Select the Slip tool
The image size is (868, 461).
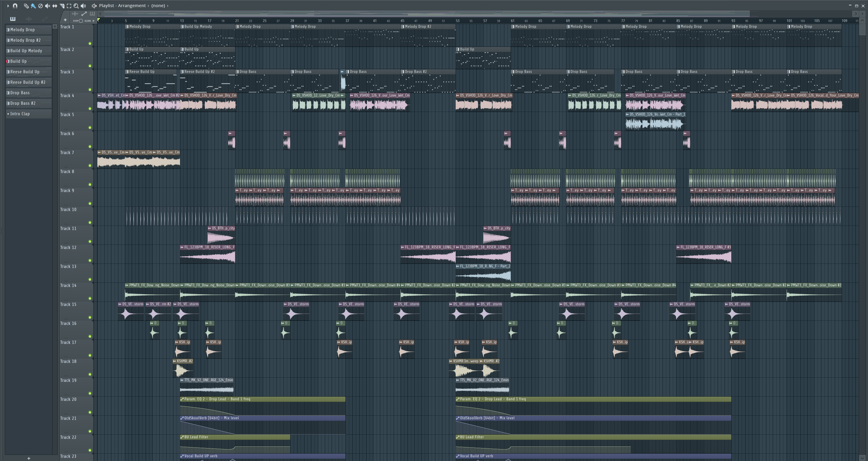[55, 6]
